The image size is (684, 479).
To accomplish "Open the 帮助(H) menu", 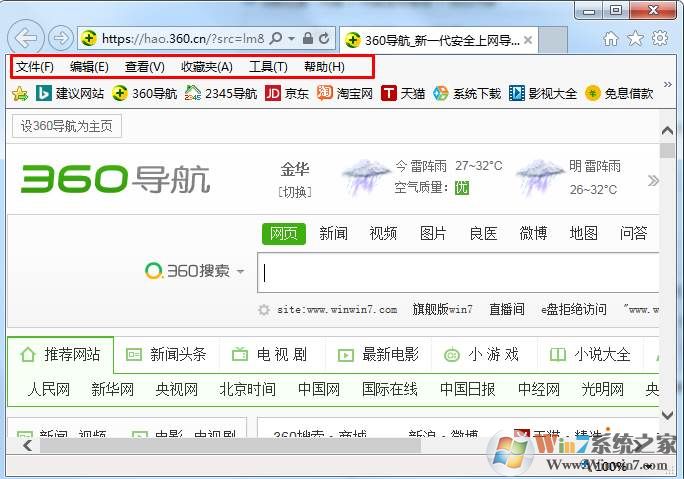I will [x=324, y=67].
